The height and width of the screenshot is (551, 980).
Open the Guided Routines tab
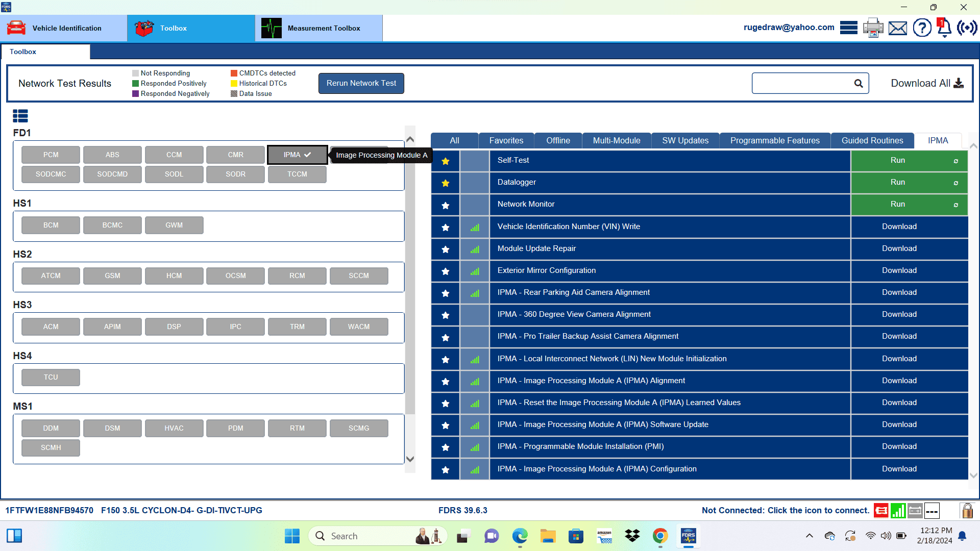[872, 141]
